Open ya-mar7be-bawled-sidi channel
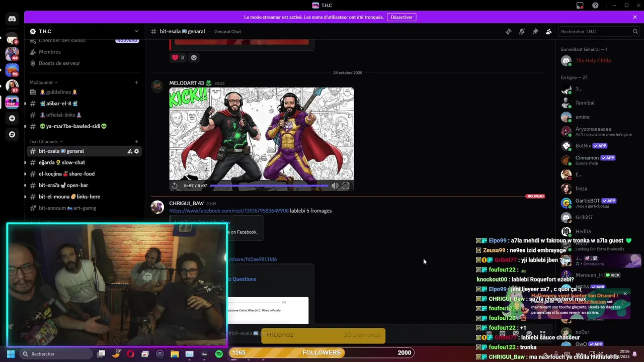Viewport: 644px width, 362px height. 84,126
